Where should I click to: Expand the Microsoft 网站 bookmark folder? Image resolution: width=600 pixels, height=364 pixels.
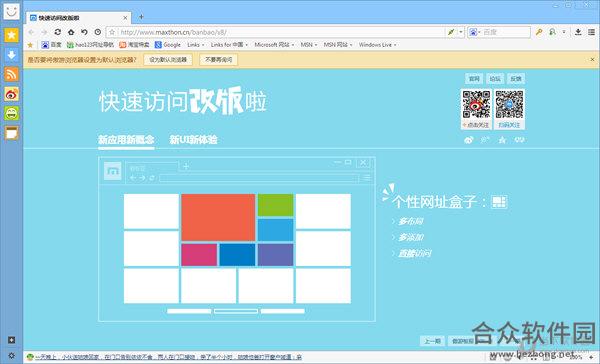point(274,45)
